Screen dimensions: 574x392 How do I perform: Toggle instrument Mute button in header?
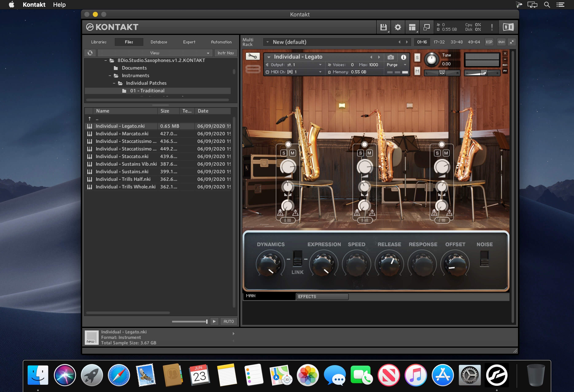417,71
